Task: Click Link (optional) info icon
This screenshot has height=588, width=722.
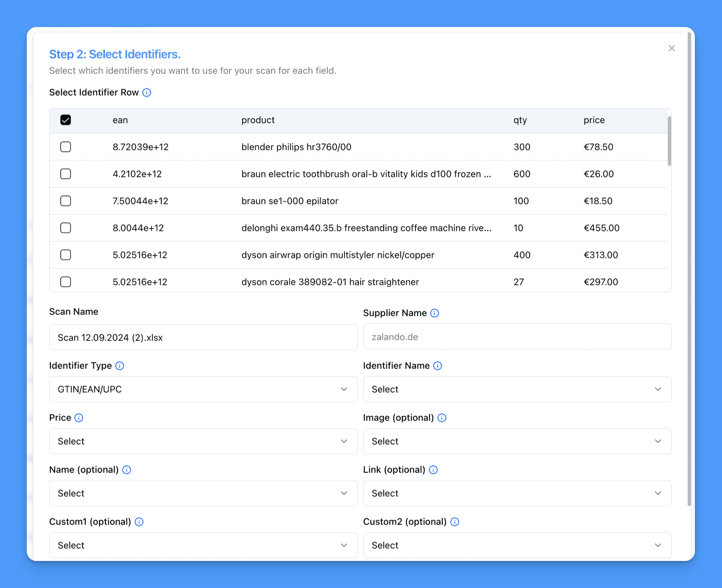Action: pyautogui.click(x=434, y=470)
